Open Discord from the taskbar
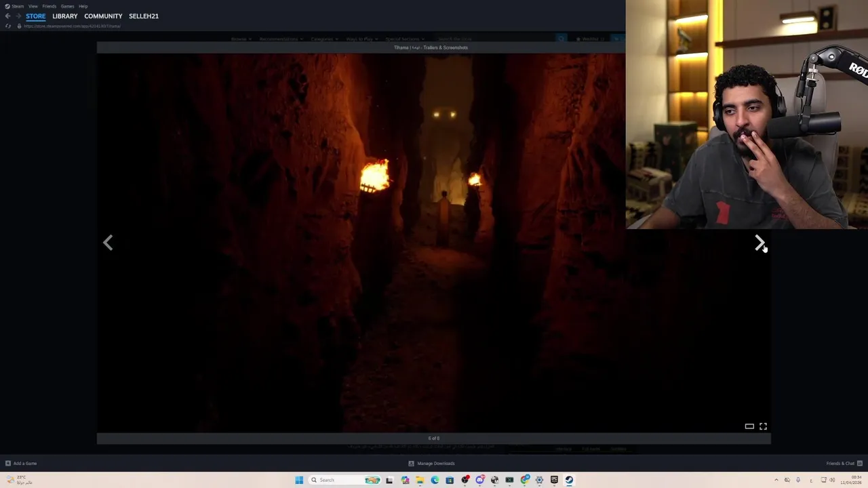The width and height of the screenshot is (868, 488). pyautogui.click(x=479, y=480)
